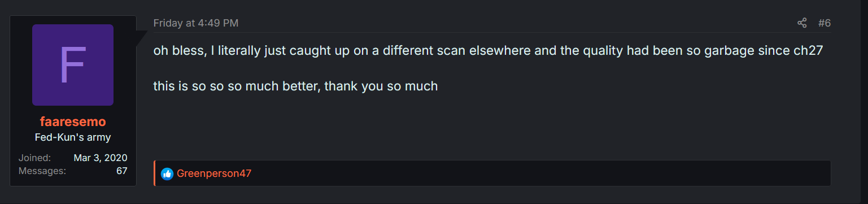Click the Messages: label in user info

click(42, 170)
